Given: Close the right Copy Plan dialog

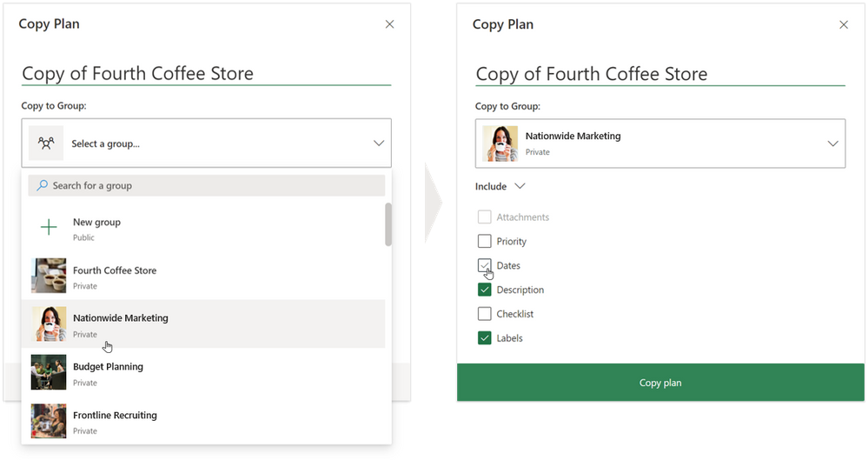Looking at the screenshot, I should [x=844, y=25].
